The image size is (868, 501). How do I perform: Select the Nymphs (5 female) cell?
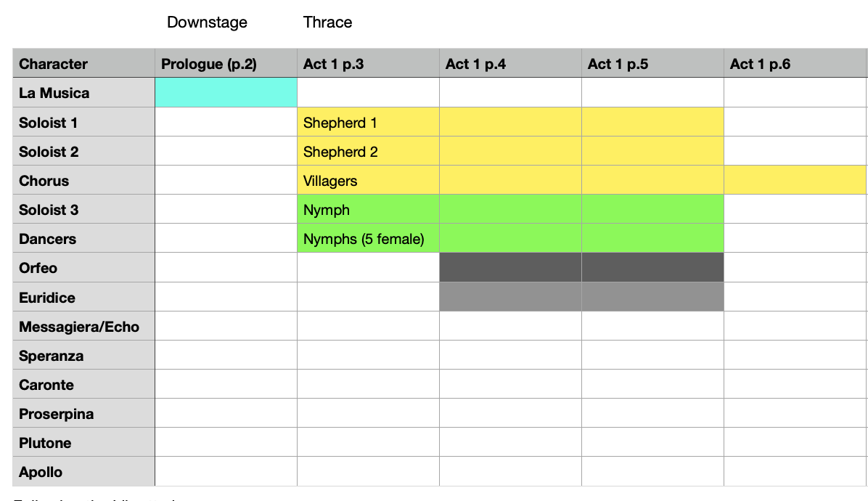(368, 239)
